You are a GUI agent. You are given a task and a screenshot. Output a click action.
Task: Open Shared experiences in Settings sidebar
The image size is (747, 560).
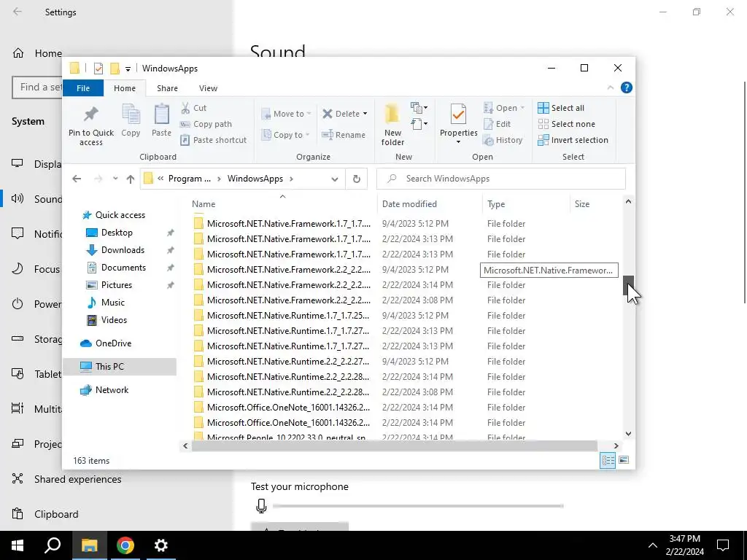point(77,479)
